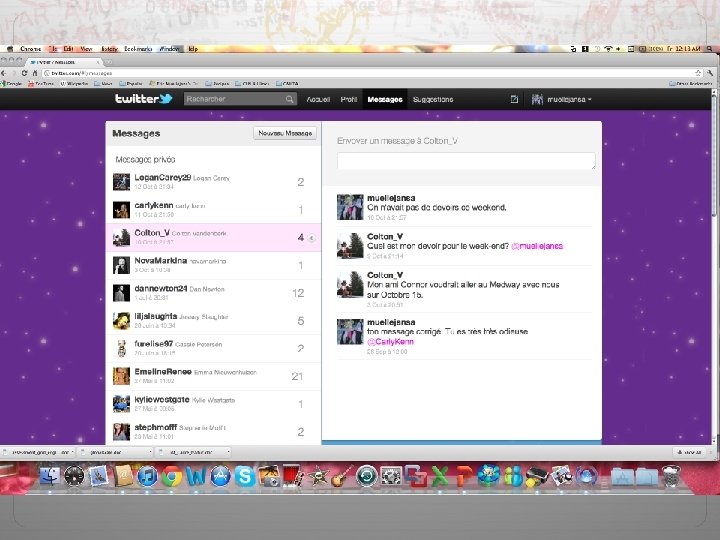This screenshot has height=540, width=720.
Task: Open iTunes from the dock
Action: (x=147, y=476)
